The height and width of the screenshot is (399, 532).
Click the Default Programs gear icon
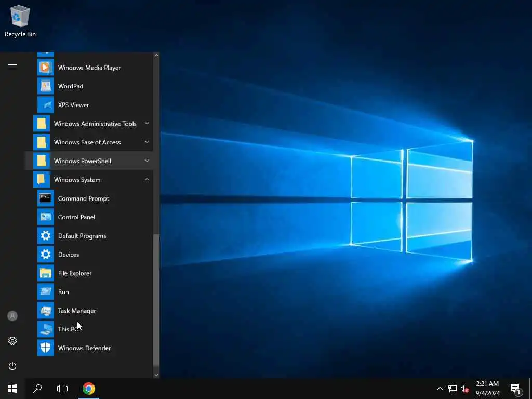(46, 235)
